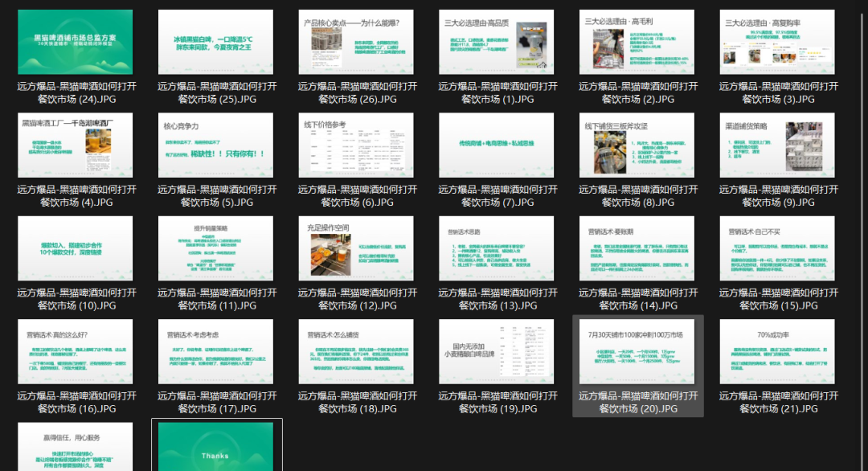Select thumbnail of file 餐饮市场 (20).JPG
This screenshot has width=868, height=471.
pos(637,352)
